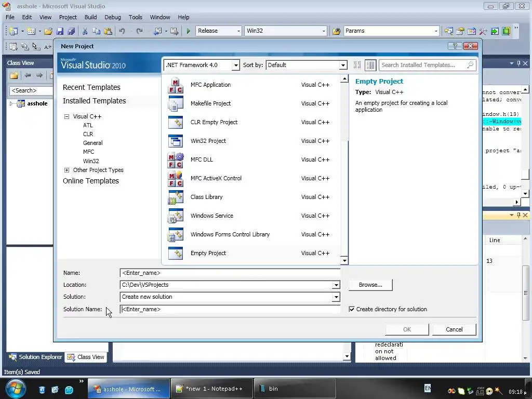Open the Edit menu
This screenshot has width=532, height=399.
27,17
